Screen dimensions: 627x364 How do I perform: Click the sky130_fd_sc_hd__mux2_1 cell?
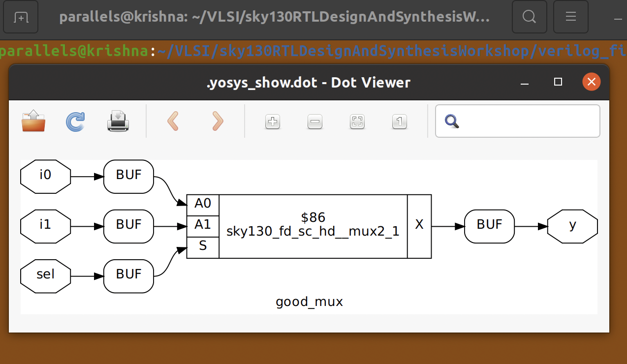pos(313,226)
